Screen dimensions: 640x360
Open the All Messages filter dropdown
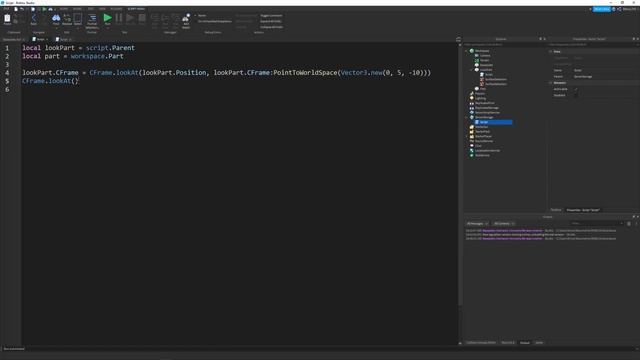click(477, 224)
